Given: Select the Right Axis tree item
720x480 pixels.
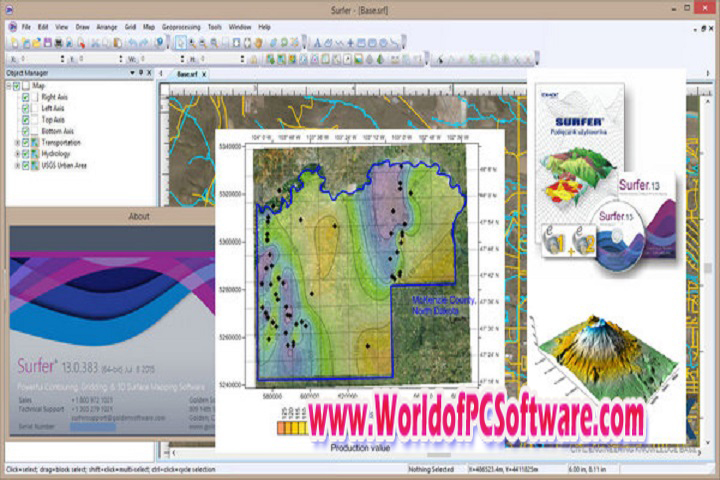Looking at the screenshot, I should [54, 97].
